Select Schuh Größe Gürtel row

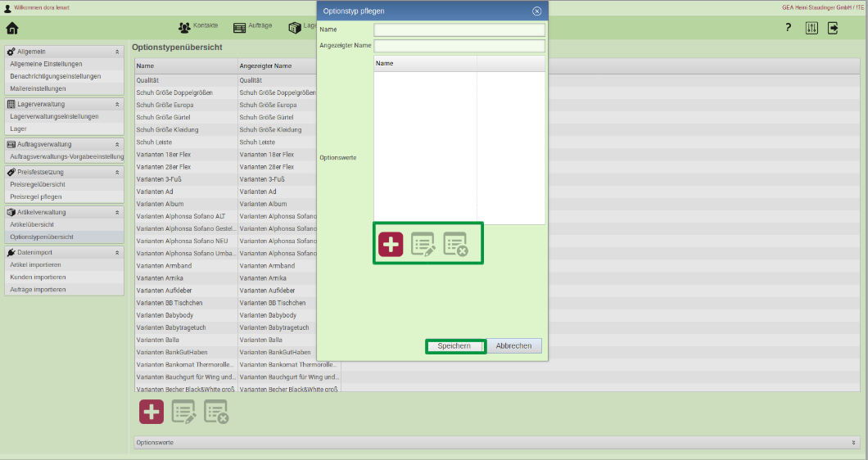pos(226,117)
